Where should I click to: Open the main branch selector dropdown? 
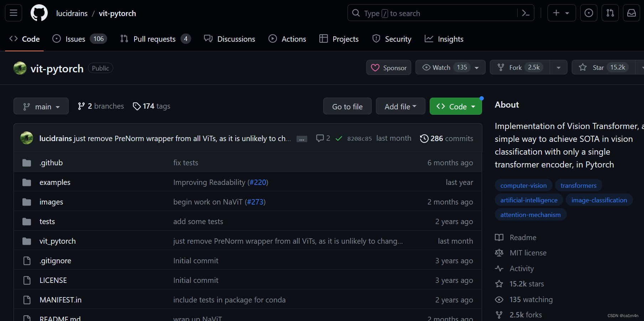[41, 106]
